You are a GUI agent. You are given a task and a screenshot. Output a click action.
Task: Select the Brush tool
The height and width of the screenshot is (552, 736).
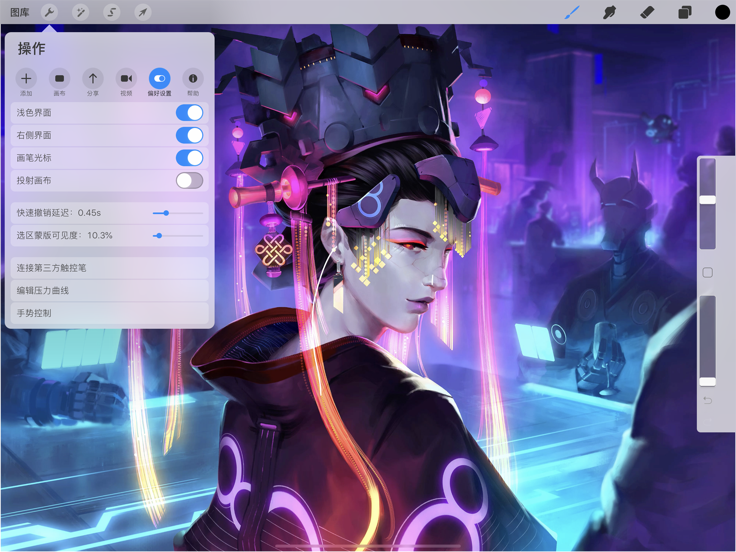[572, 12]
